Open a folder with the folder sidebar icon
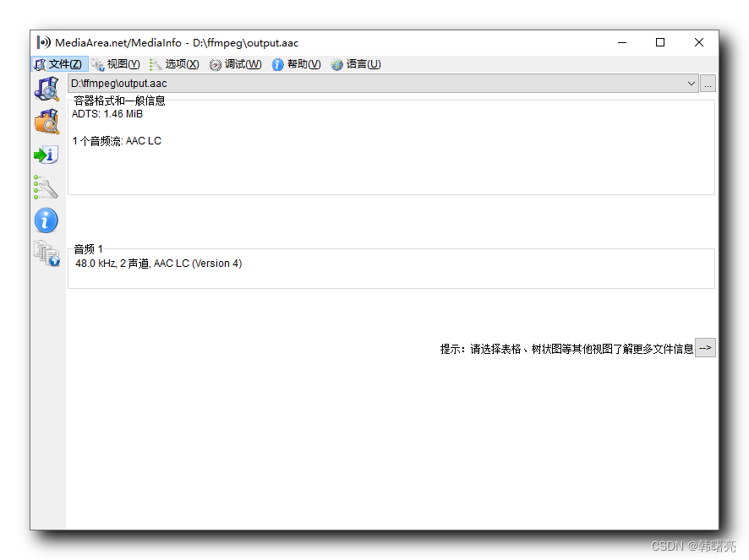 (x=46, y=121)
